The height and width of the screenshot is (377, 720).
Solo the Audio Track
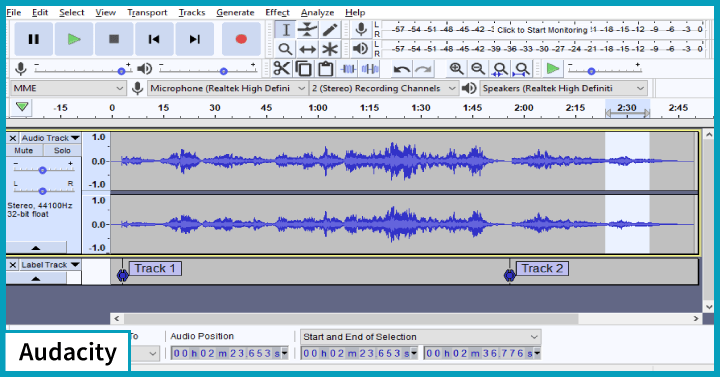tap(62, 151)
